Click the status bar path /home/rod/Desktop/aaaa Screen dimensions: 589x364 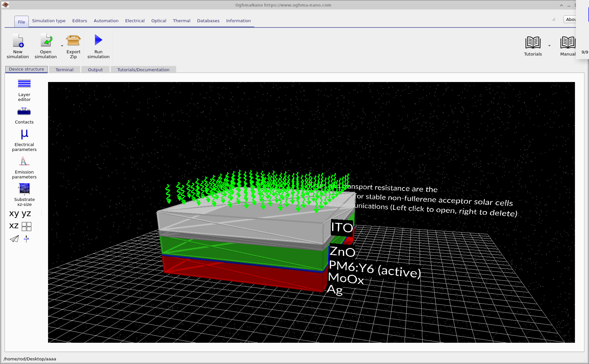point(30,359)
